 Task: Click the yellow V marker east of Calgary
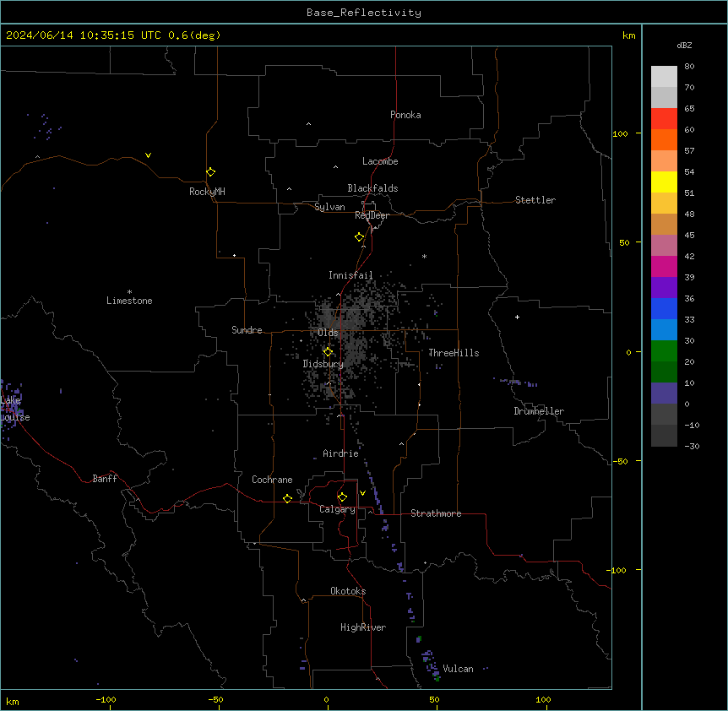[x=362, y=493]
